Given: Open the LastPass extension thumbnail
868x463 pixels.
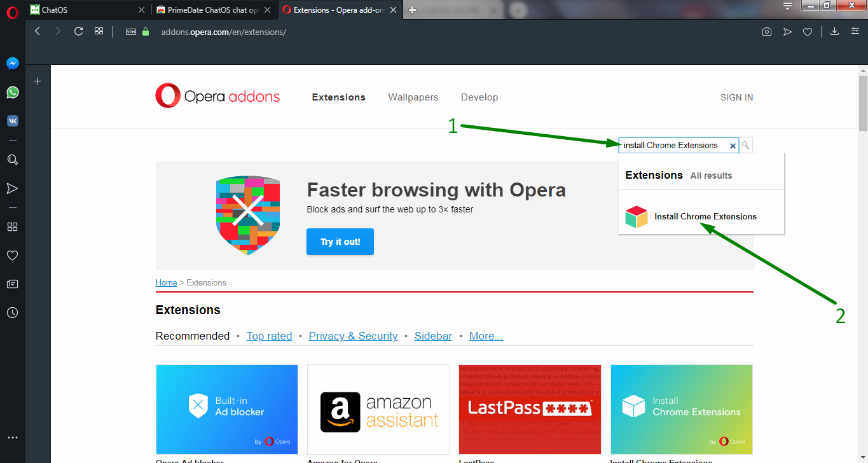Looking at the screenshot, I should coord(530,409).
